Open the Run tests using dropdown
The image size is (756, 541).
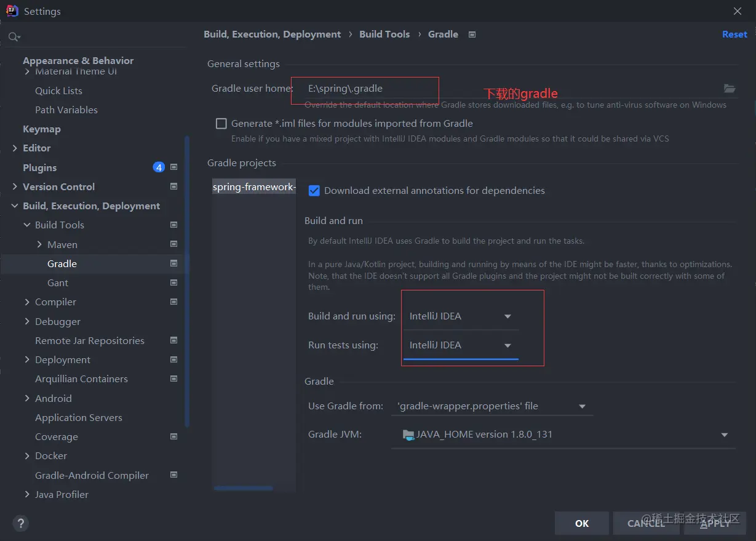point(461,345)
